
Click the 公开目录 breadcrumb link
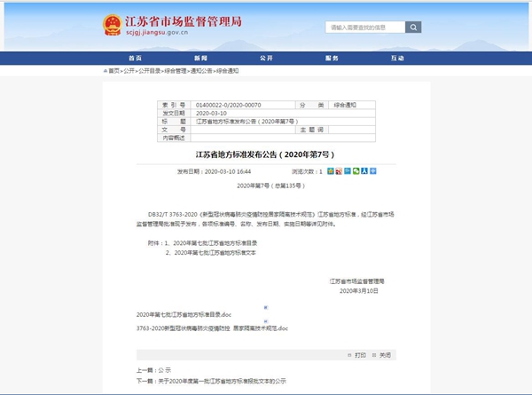151,70
